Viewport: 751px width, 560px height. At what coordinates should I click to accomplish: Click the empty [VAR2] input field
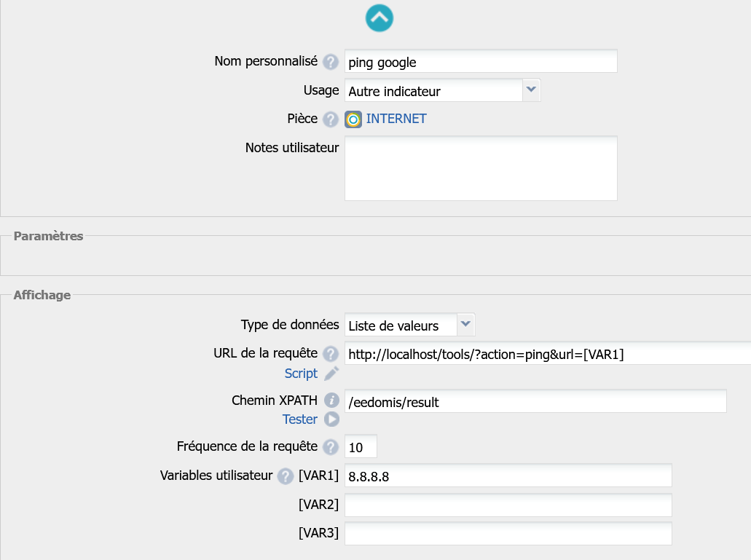pyautogui.click(x=508, y=505)
